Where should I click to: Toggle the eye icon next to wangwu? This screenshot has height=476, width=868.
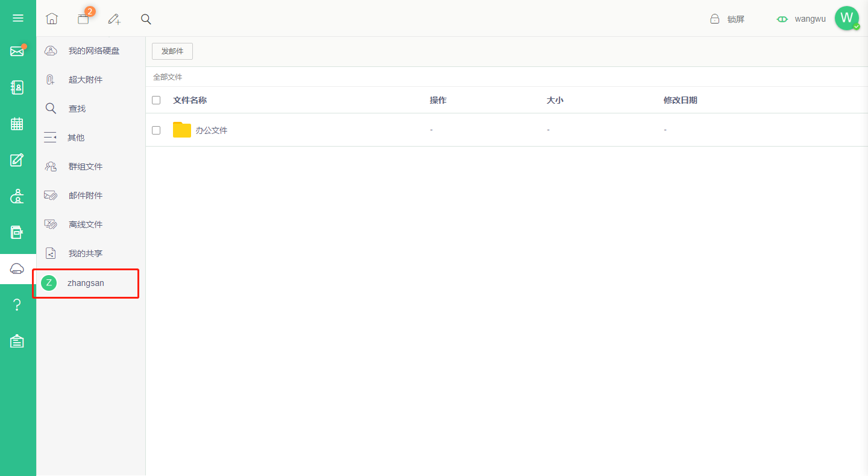[x=782, y=19]
